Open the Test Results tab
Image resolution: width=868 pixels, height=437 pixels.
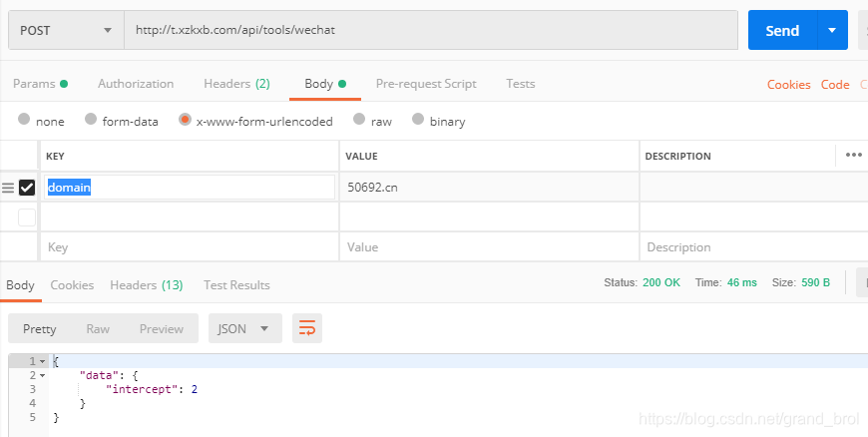(236, 285)
